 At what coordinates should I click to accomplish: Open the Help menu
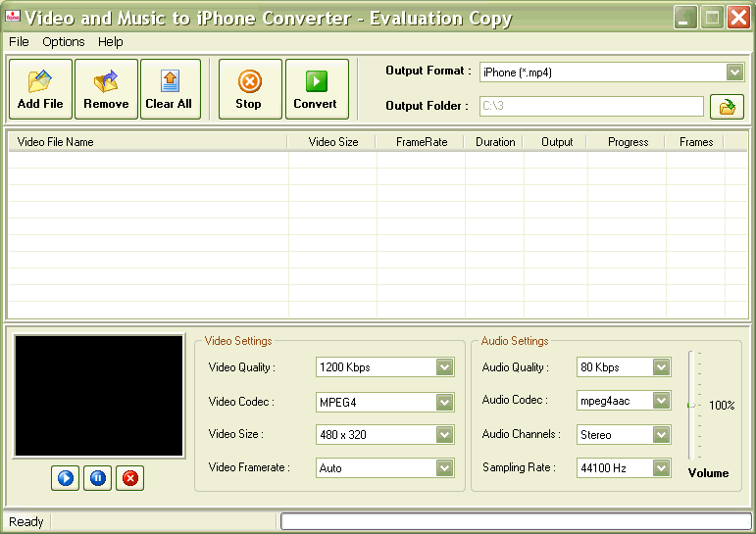(x=111, y=42)
